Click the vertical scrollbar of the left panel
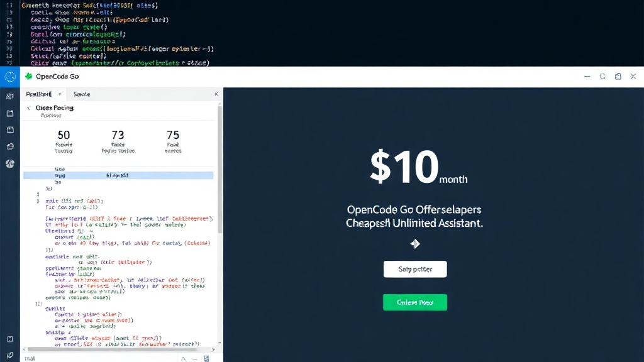The width and height of the screenshot is (644, 362). 219,168
